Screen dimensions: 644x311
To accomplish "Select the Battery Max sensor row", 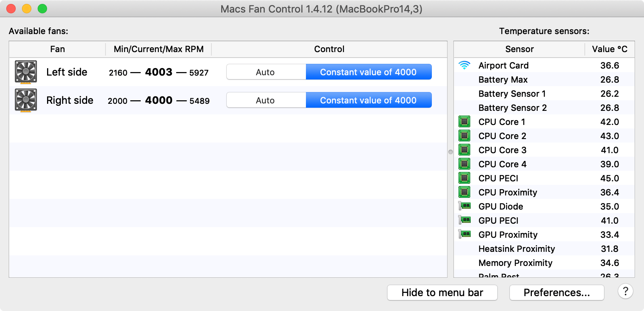I will coord(544,80).
